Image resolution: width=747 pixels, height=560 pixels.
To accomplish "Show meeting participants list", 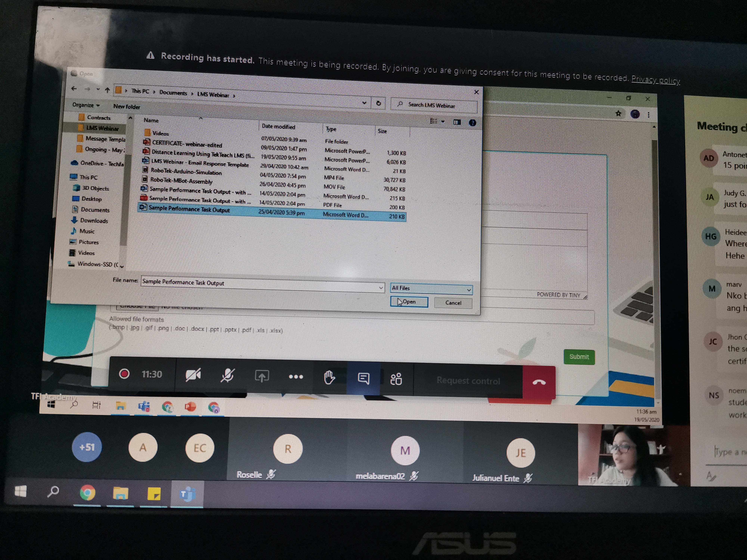I will pos(396,379).
